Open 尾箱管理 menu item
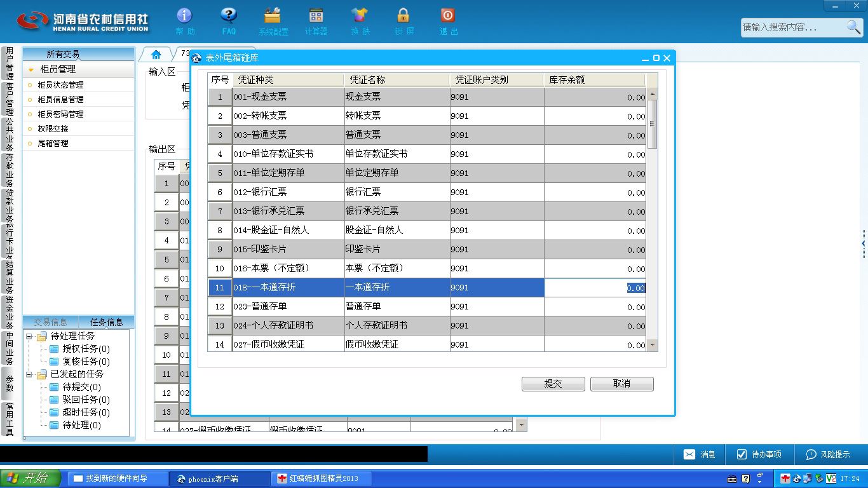This screenshot has width=868, height=488. coord(53,143)
